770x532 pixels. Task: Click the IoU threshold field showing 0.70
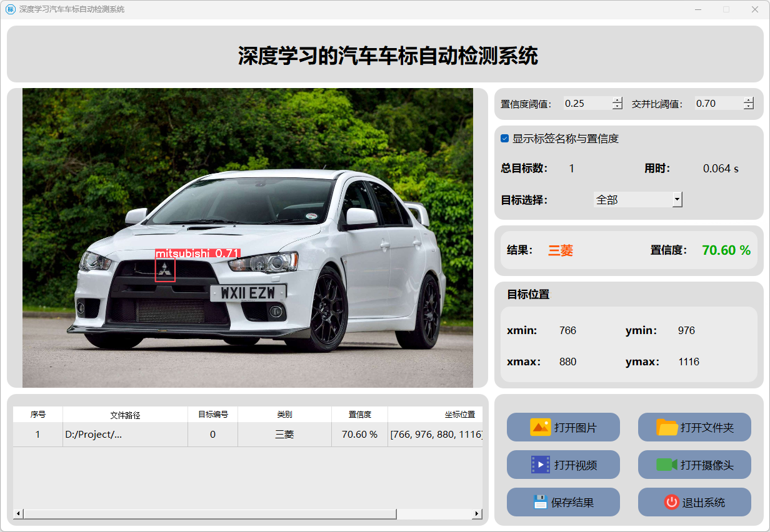717,104
